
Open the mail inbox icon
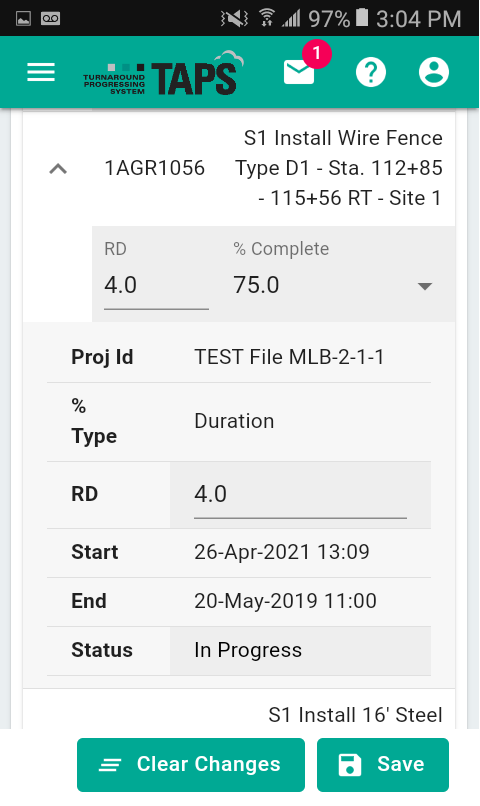pyautogui.click(x=299, y=72)
